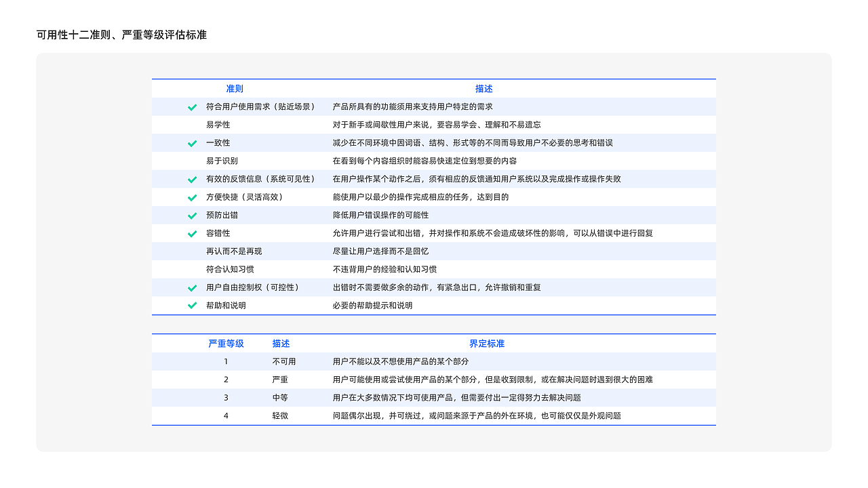
Task: Select severity level 4 cell
Action: tap(226, 415)
